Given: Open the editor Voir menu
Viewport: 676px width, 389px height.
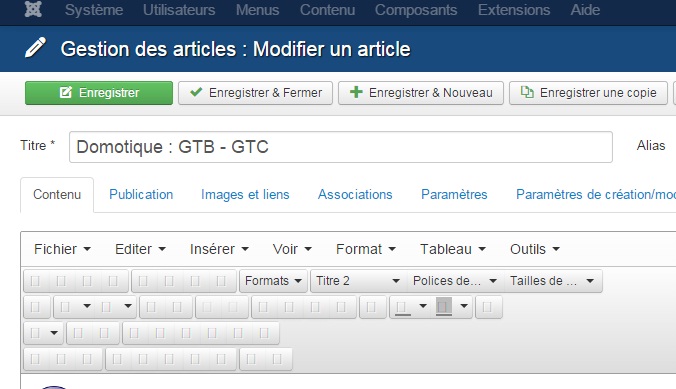Looking at the screenshot, I should [x=292, y=249].
